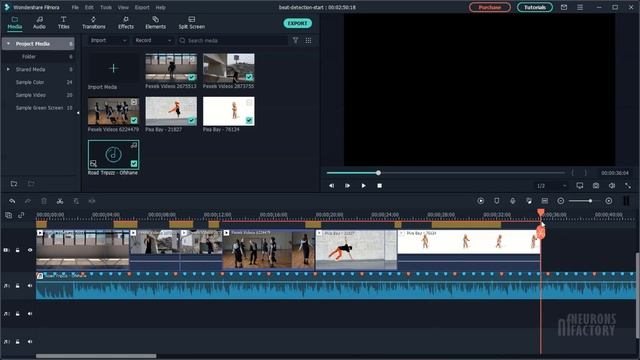The width and height of the screenshot is (640, 360).
Task: Open the Record dropdown
Action: pyautogui.click(x=153, y=40)
